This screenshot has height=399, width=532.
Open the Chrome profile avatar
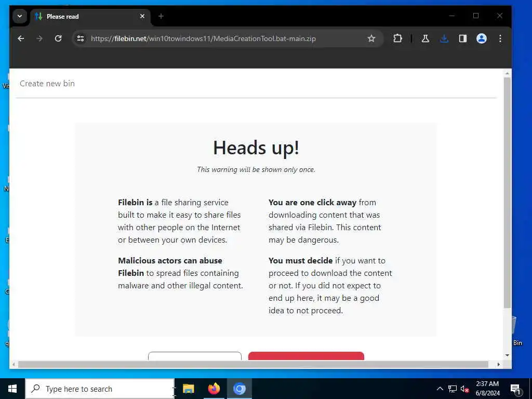click(482, 38)
